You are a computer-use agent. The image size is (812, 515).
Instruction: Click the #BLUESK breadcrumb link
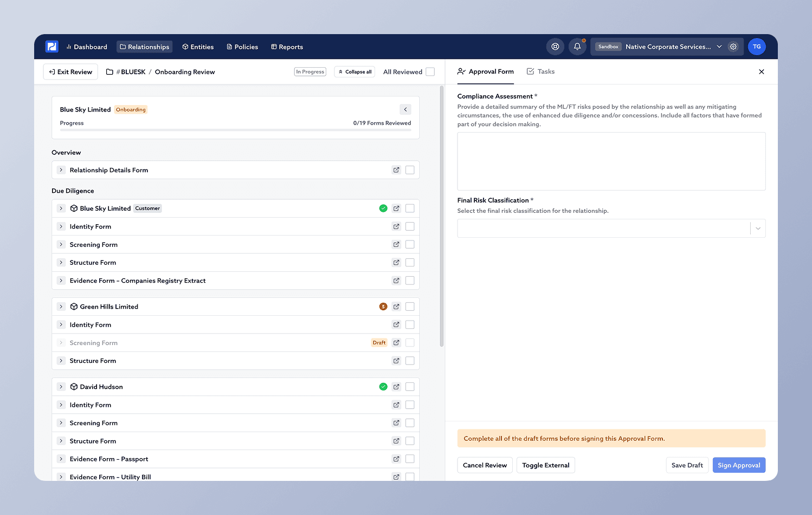[x=131, y=72]
